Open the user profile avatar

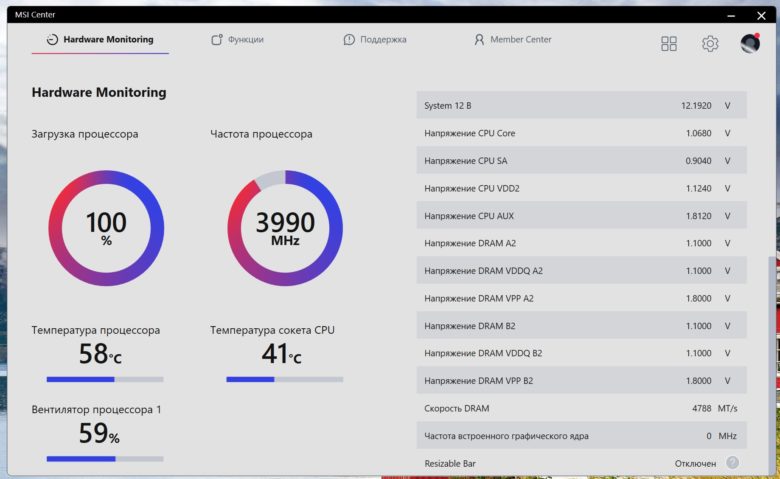coord(750,43)
